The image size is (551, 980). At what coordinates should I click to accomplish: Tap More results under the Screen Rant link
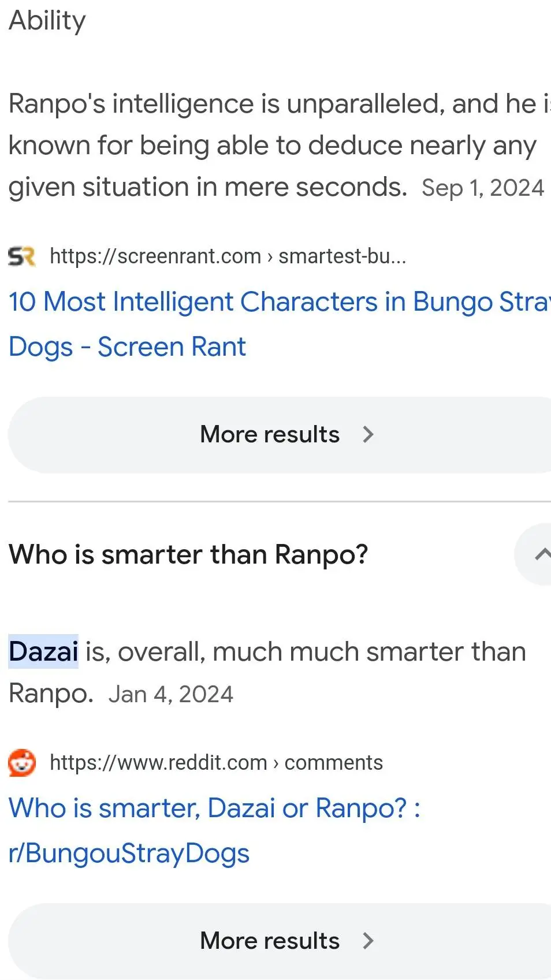[270, 434]
